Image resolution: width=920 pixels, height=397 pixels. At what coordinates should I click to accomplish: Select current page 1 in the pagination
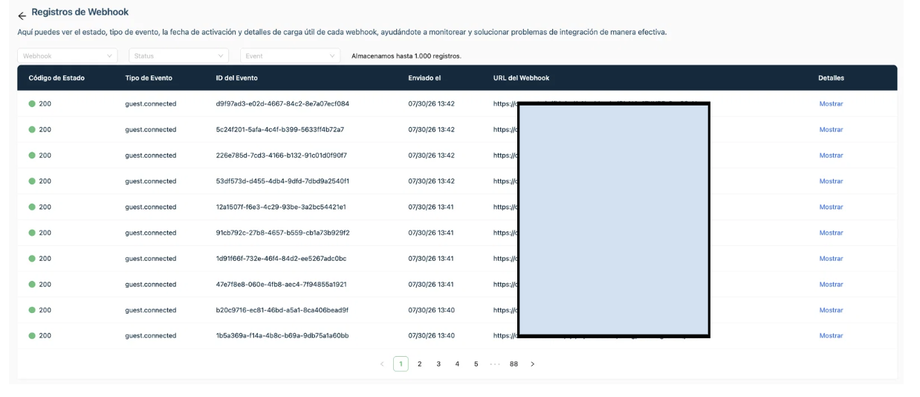pos(401,364)
